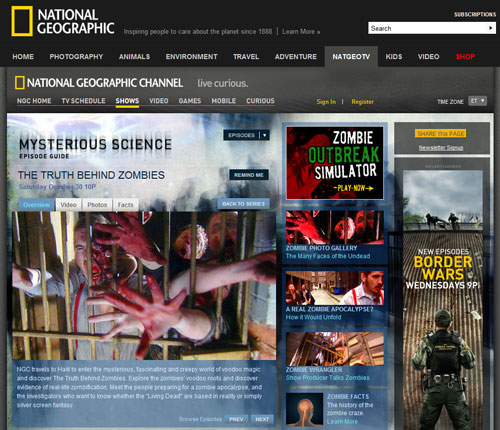This screenshot has height=430, width=500.
Task: Click The Many Faces of the Undead link
Action: tap(328, 256)
